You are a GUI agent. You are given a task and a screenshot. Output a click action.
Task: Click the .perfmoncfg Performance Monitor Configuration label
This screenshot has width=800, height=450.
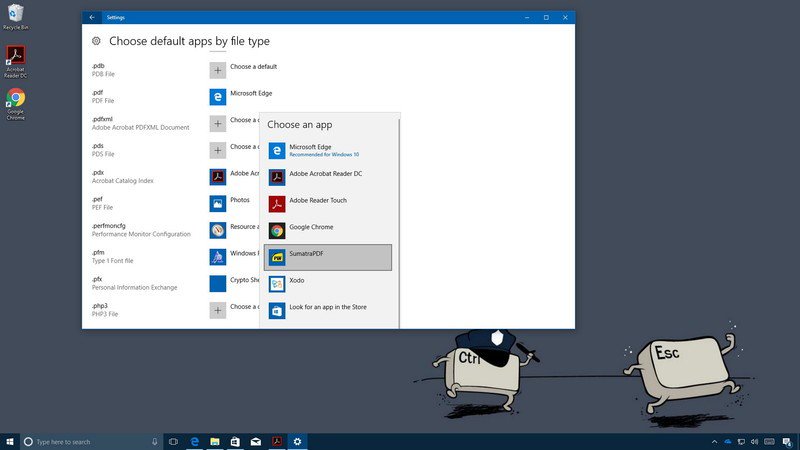coord(141,230)
